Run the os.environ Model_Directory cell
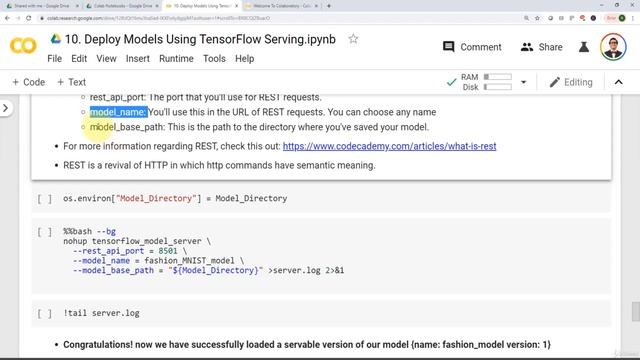The width and height of the screenshot is (640, 360). tap(44, 199)
